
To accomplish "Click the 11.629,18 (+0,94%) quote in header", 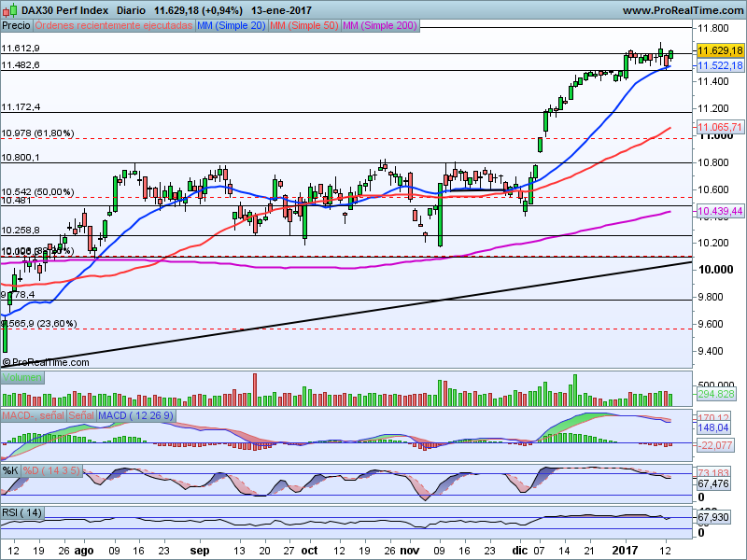I will click(198, 10).
